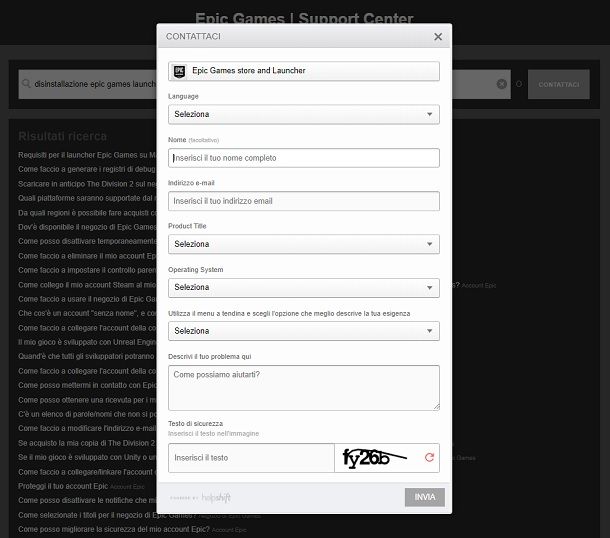Open the Operating System dropdown
The height and width of the screenshot is (538, 610).
(304, 287)
